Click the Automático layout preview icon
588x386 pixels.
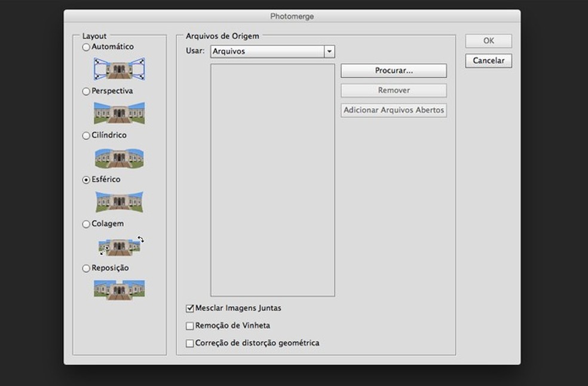pos(120,69)
